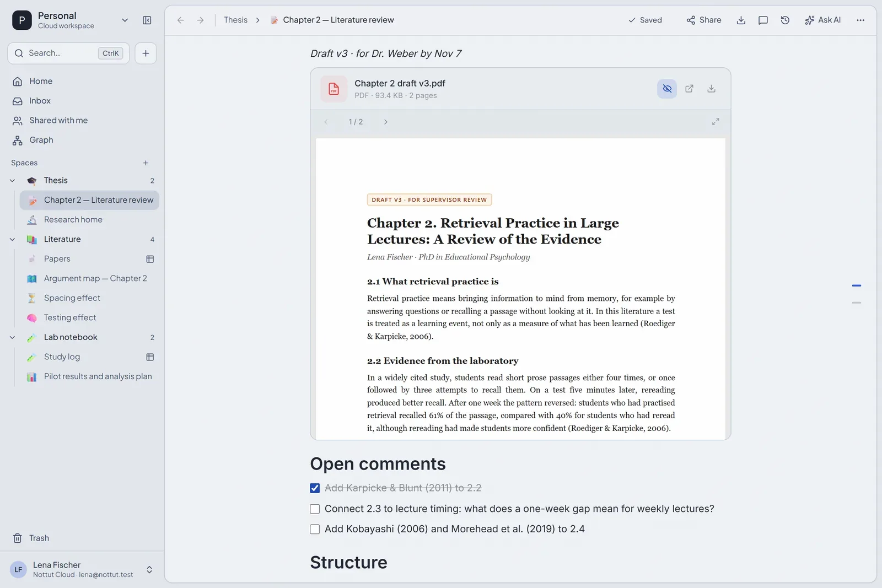The width and height of the screenshot is (882, 588).
Task: Download page from top toolbar
Action: [741, 20]
